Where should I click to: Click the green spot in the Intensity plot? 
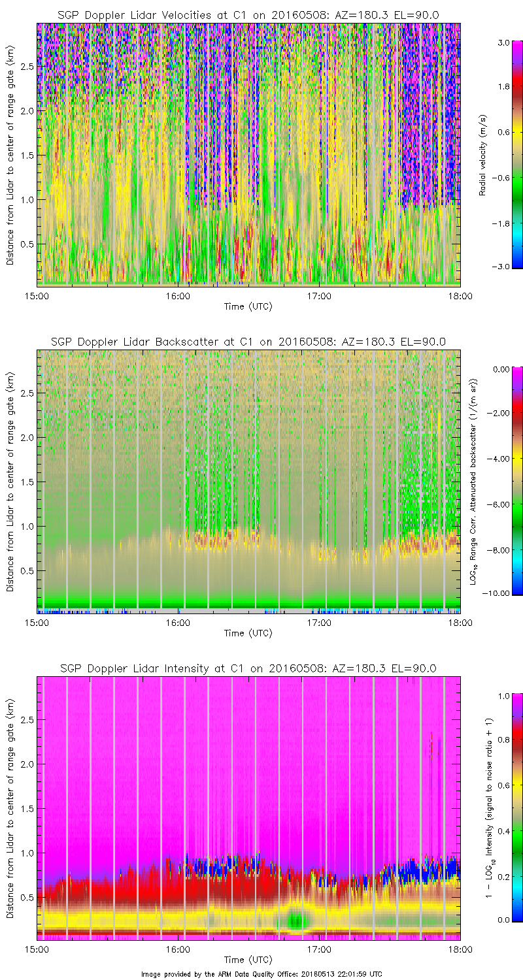[x=296, y=920]
